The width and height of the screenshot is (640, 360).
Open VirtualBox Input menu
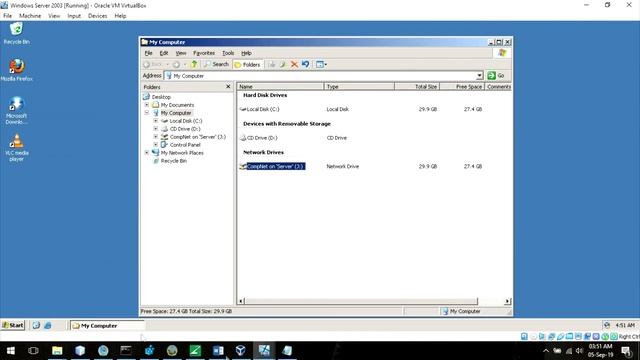point(74,16)
